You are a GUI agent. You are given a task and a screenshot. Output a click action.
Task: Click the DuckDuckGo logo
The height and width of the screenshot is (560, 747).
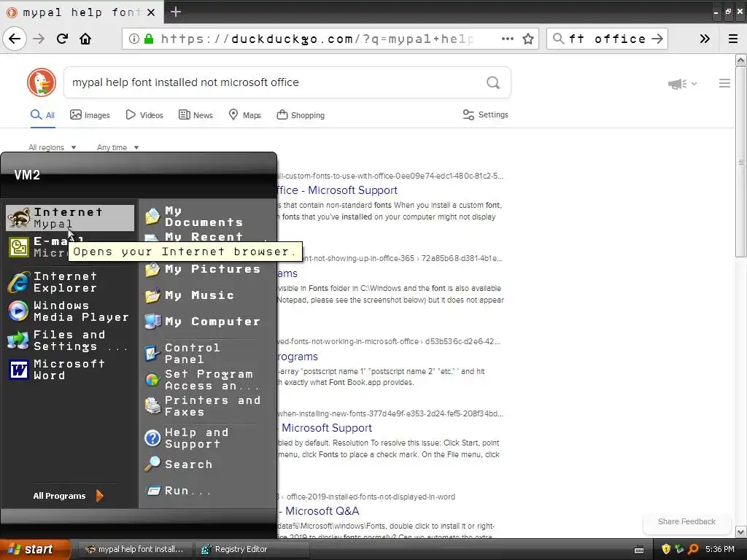click(42, 82)
